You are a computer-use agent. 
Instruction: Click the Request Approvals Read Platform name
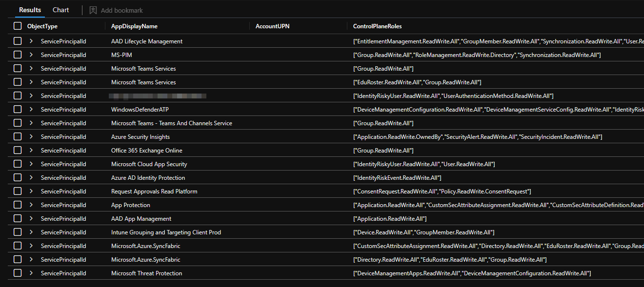pos(154,191)
